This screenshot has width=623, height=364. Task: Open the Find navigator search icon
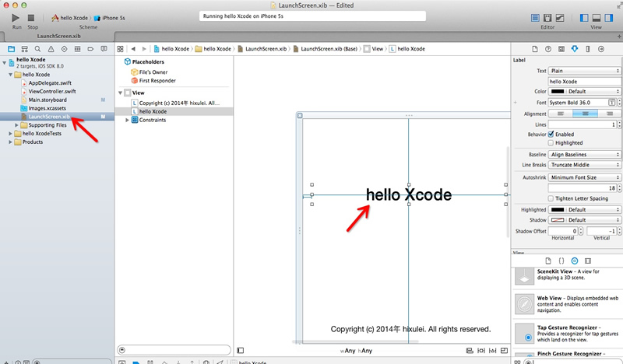point(37,49)
